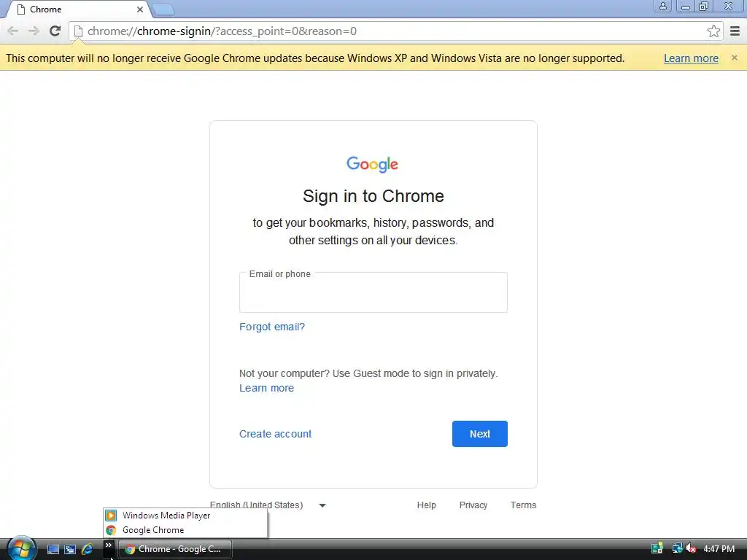Click the back navigation arrow
Viewport: 747px width, 560px height.
[13, 31]
